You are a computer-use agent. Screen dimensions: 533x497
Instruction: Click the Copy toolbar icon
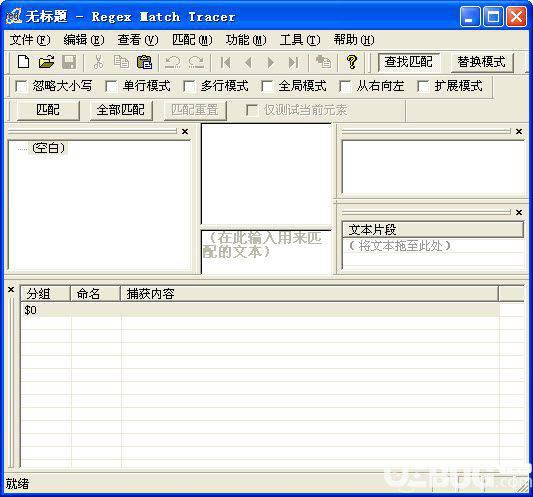pos(121,62)
